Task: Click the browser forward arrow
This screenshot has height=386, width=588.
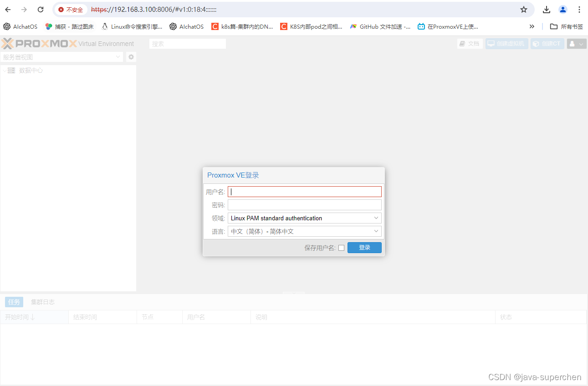Action: [x=24, y=10]
